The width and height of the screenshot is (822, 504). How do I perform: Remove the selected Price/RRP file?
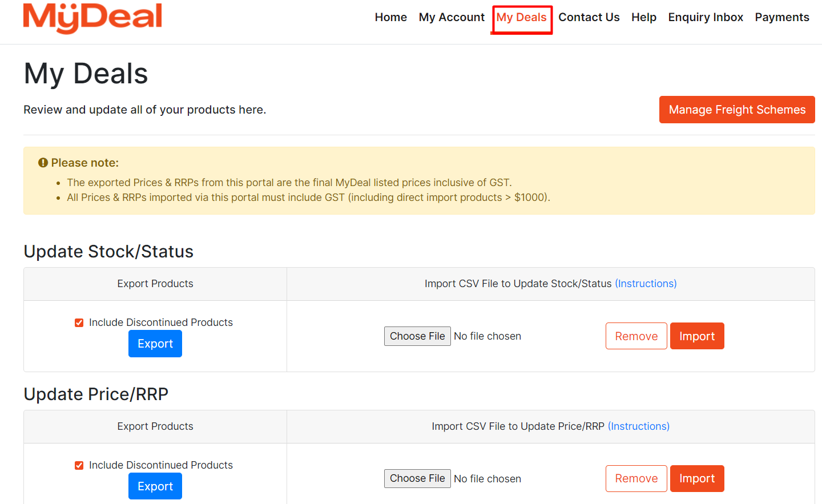636,478
